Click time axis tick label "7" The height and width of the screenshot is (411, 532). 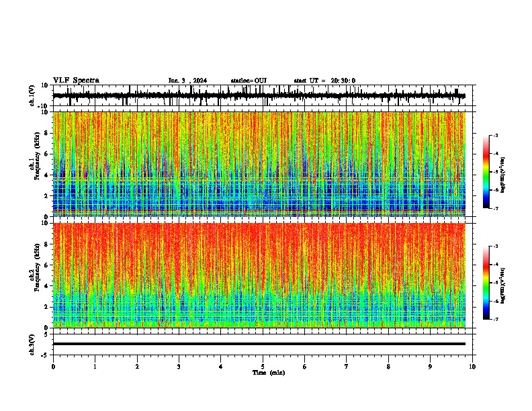coord(347,367)
